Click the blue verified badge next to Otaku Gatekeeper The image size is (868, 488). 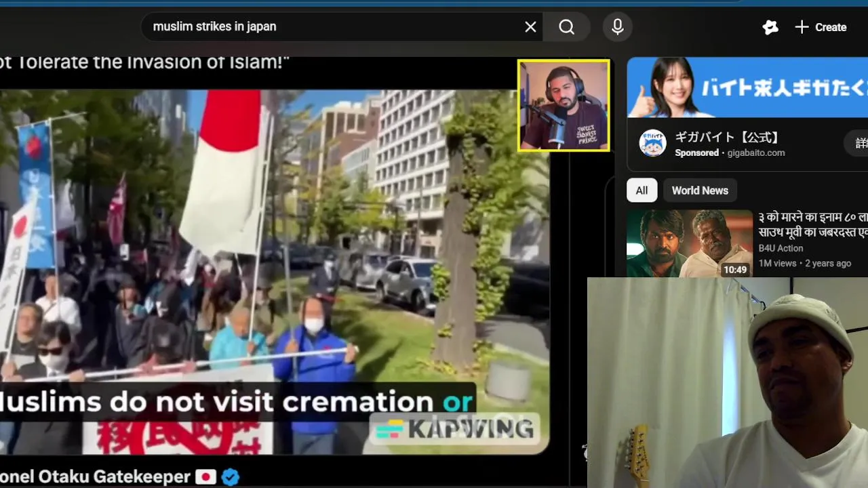pyautogui.click(x=231, y=477)
